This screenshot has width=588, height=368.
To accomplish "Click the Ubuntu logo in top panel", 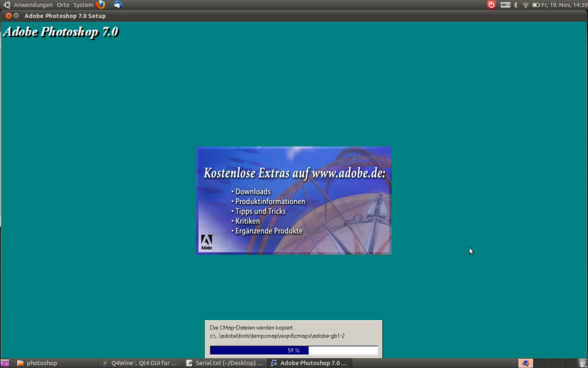I will [x=7, y=5].
